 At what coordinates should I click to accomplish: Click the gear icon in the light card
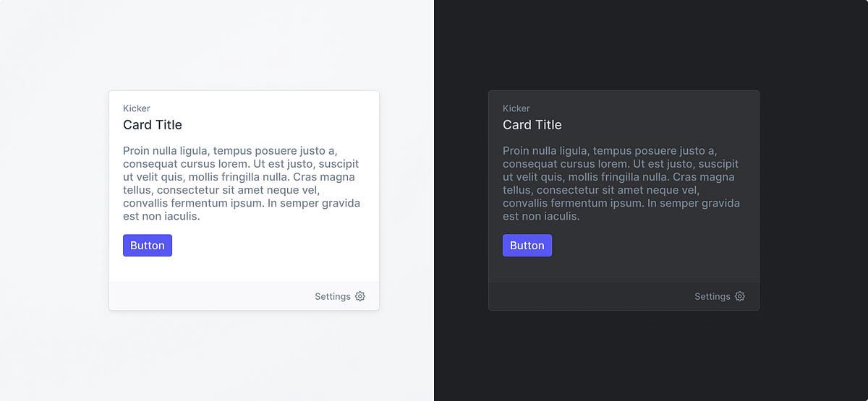360,296
